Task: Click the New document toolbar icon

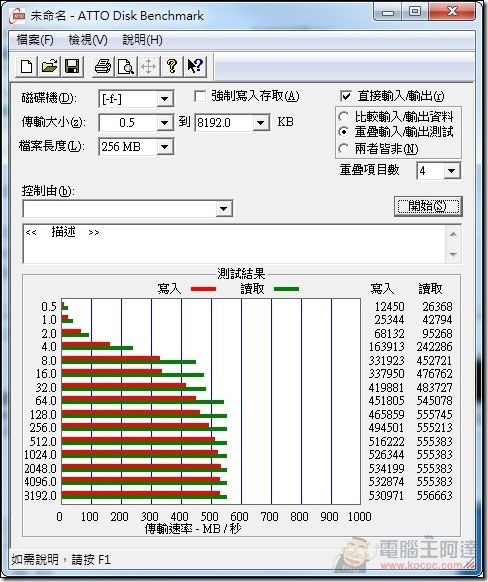Action: (26, 67)
